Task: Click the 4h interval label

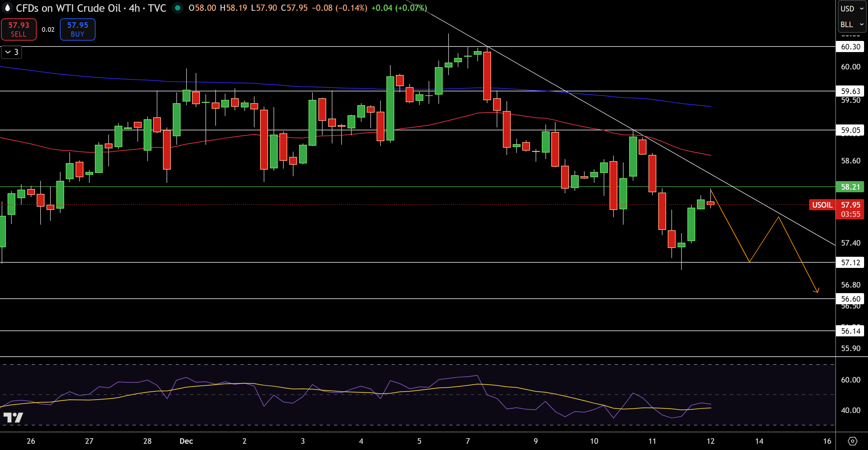Action: 134,8
